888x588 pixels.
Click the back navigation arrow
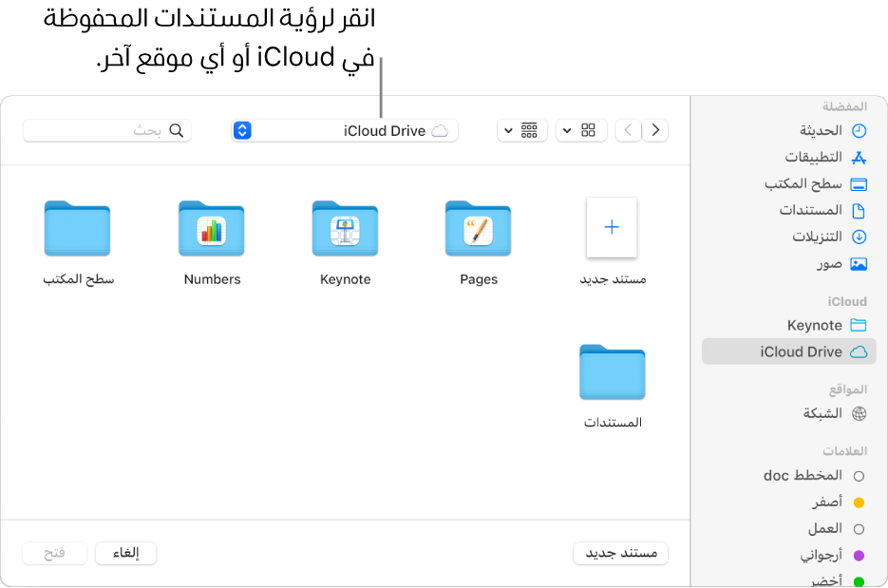(655, 131)
